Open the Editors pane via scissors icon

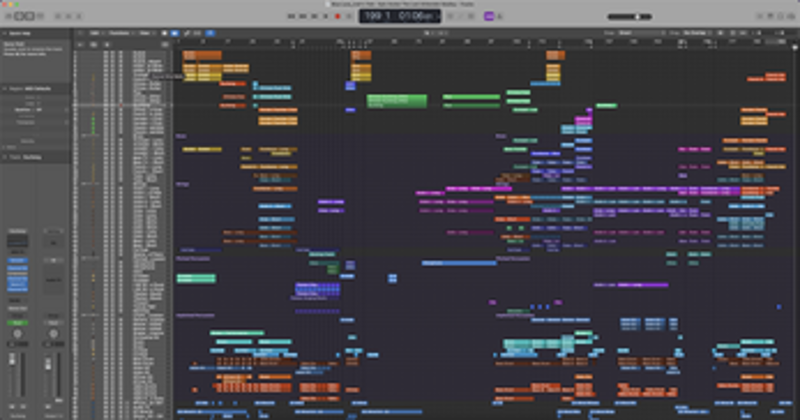[79, 16]
